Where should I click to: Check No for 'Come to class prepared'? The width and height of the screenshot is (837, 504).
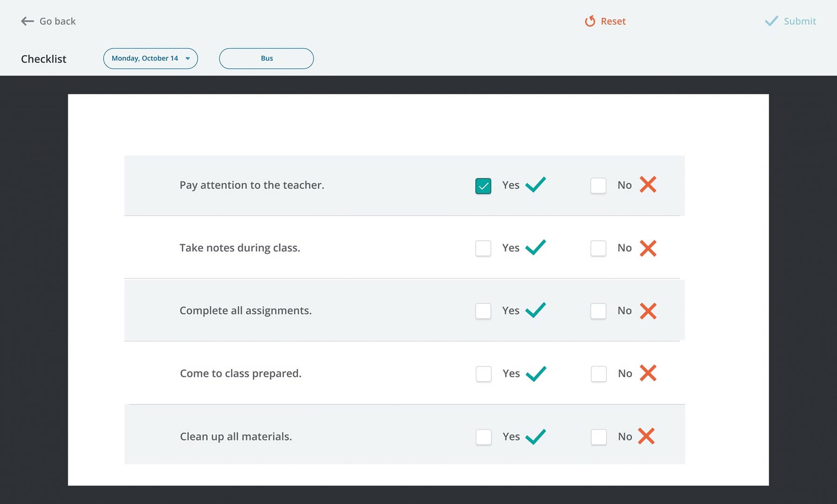(599, 374)
